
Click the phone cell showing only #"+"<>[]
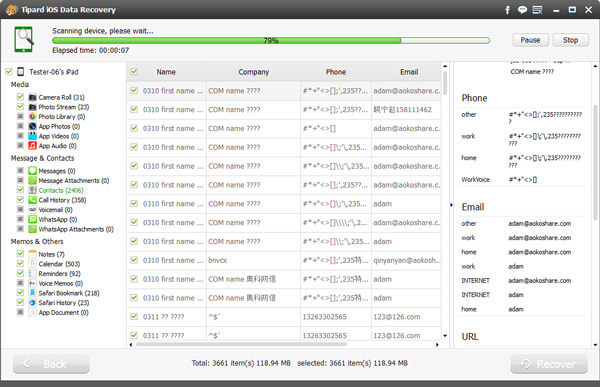coord(336,129)
